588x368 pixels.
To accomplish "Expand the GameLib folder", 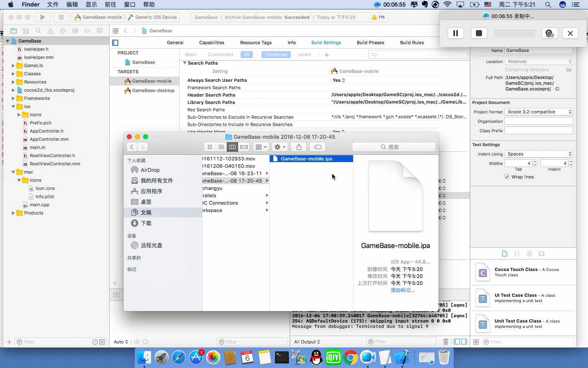I will [x=13, y=65].
